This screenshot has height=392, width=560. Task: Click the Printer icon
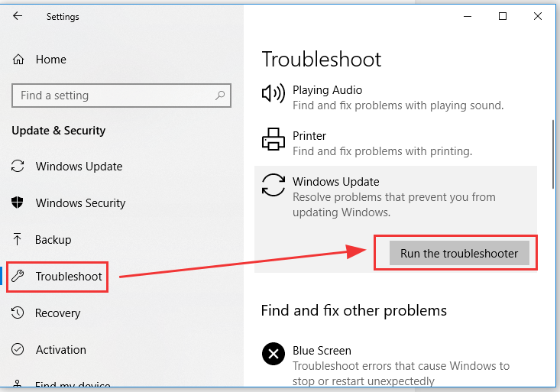click(x=274, y=139)
